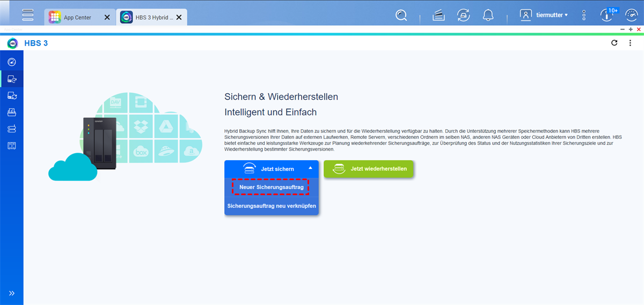Viewport: 644px width, 305px height.
Task: Open Sync in HBS sidebar
Action: click(x=11, y=96)
